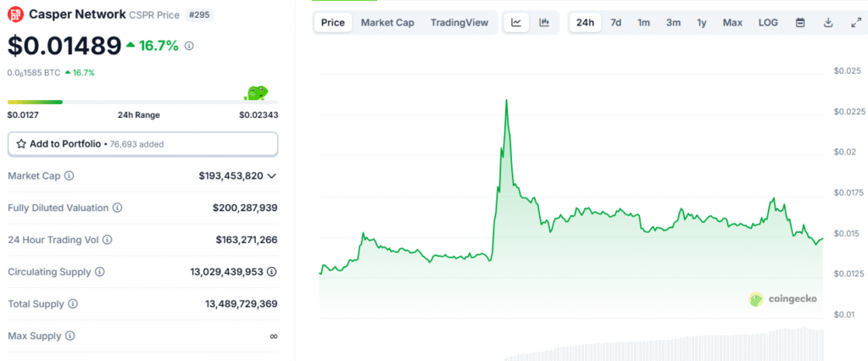Click the $0.0225 y-axis label

coord(849,112)
